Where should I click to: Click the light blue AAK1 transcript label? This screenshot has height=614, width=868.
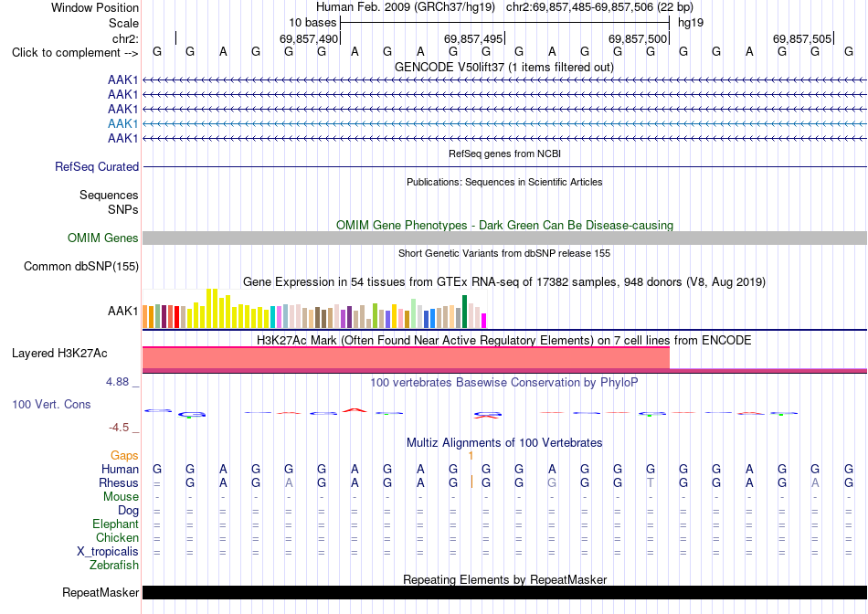[123, 123]
